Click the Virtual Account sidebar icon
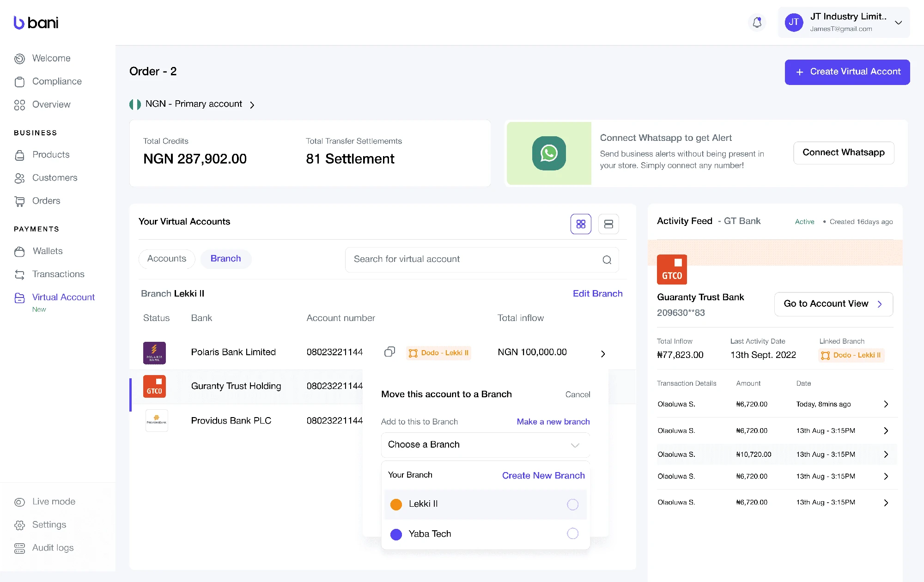The image size is (924, 582). point(19,297)
